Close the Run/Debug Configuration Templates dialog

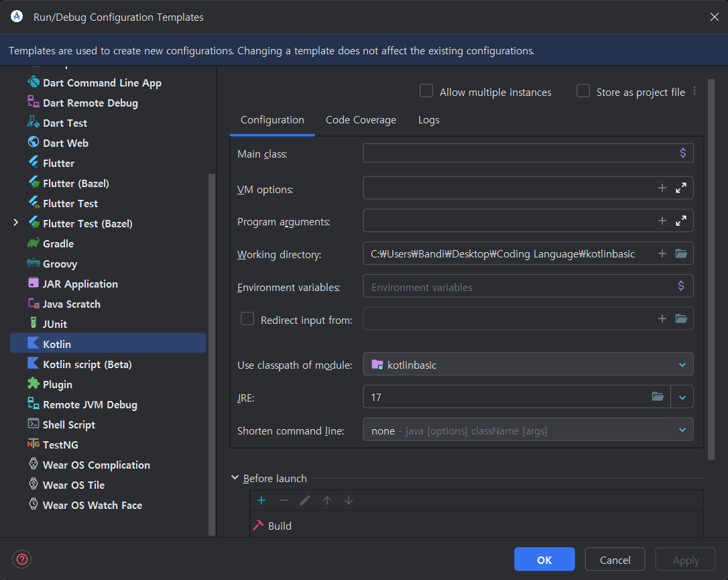point(714,17)
